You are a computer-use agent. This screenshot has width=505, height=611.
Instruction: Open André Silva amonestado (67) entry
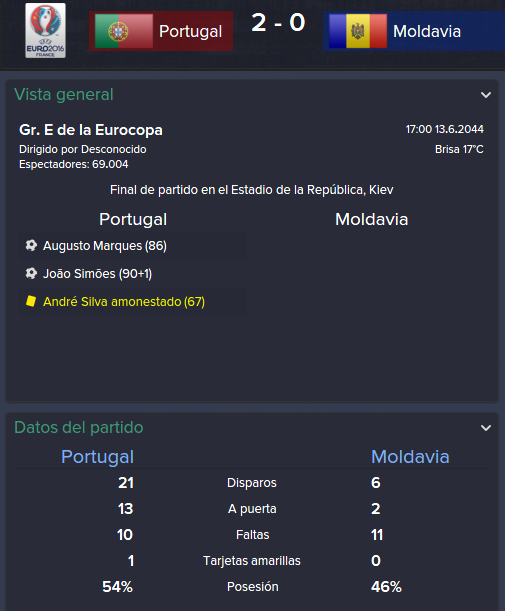click(124, 302)
